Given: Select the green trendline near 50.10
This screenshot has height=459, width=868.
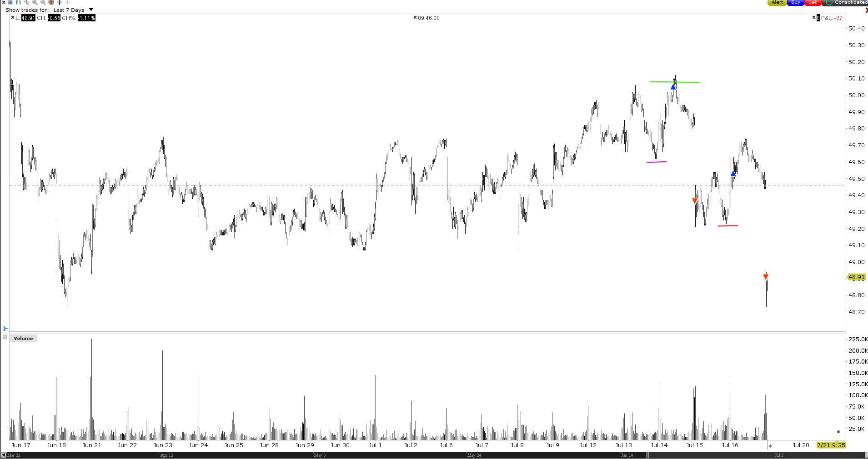Looking at the screenshot, I should click(x=675, y=82).
